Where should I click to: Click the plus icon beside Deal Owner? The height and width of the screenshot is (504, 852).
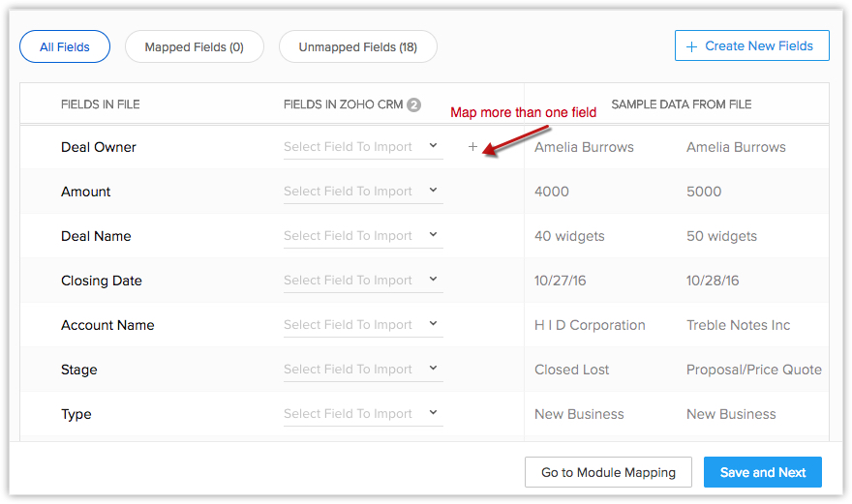[x=472, y=147]
